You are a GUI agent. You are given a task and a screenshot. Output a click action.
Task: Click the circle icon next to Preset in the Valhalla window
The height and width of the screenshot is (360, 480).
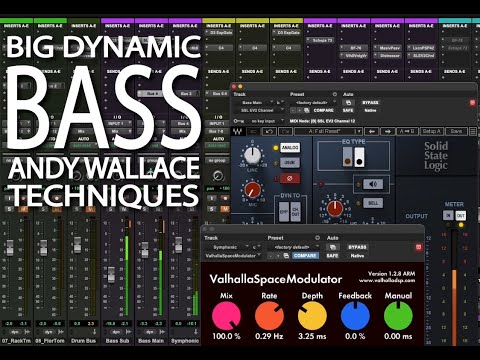click(x=317, y=238)
